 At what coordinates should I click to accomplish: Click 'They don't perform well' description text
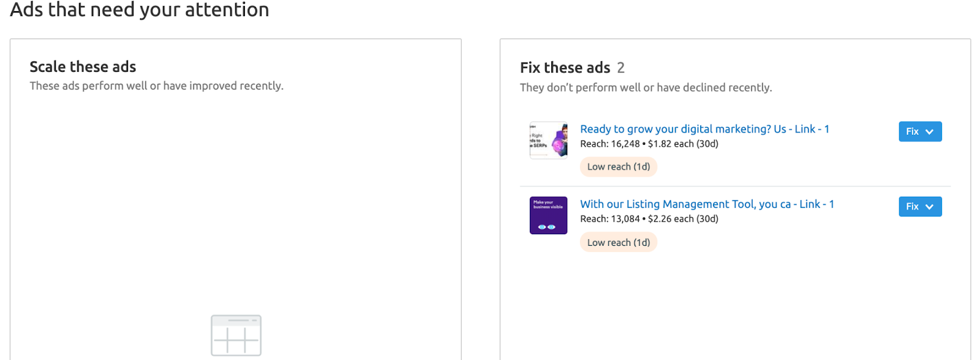tap(646, 88)
